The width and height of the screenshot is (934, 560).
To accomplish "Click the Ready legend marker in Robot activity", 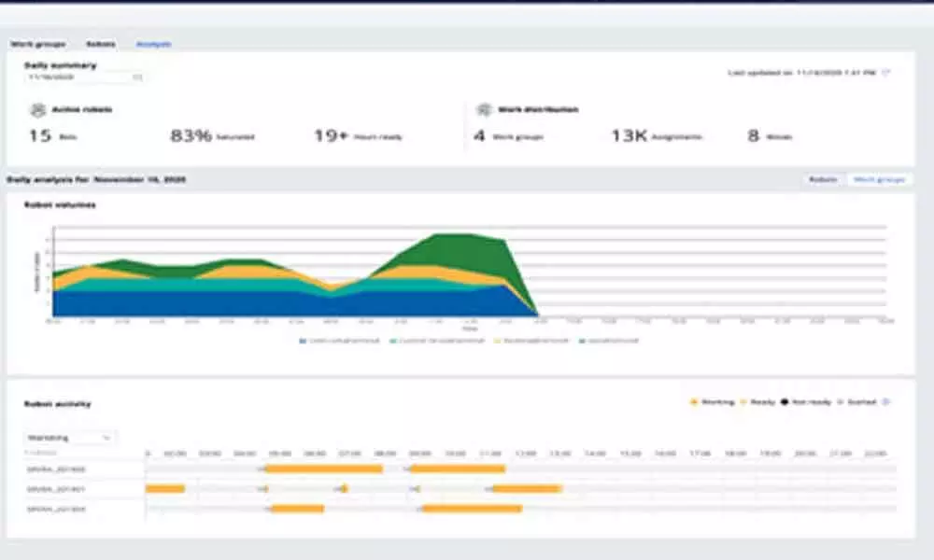I will 743,402.
